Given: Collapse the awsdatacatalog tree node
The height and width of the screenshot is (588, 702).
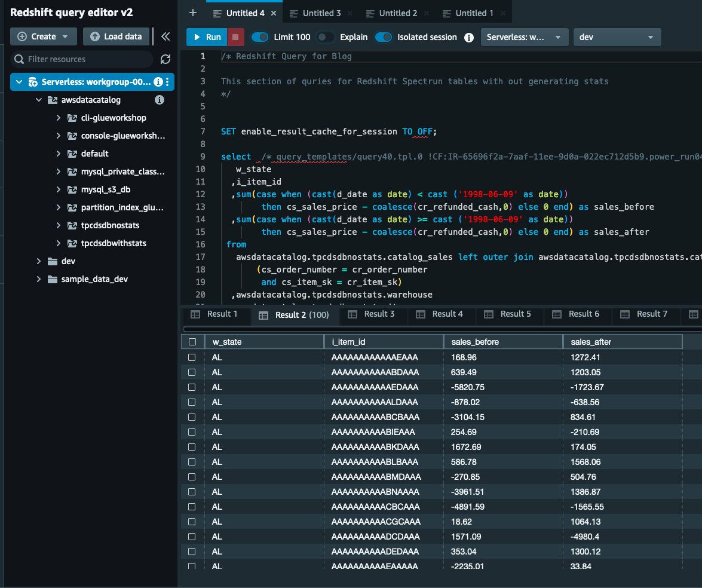Looking at the screenshot, I should pos(39,100).
